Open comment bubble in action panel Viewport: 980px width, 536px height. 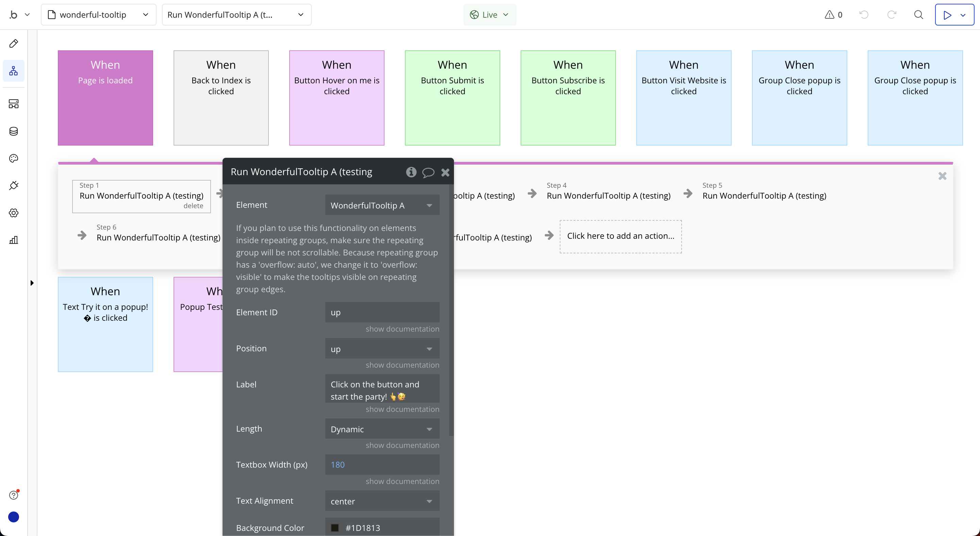[428, 172]
